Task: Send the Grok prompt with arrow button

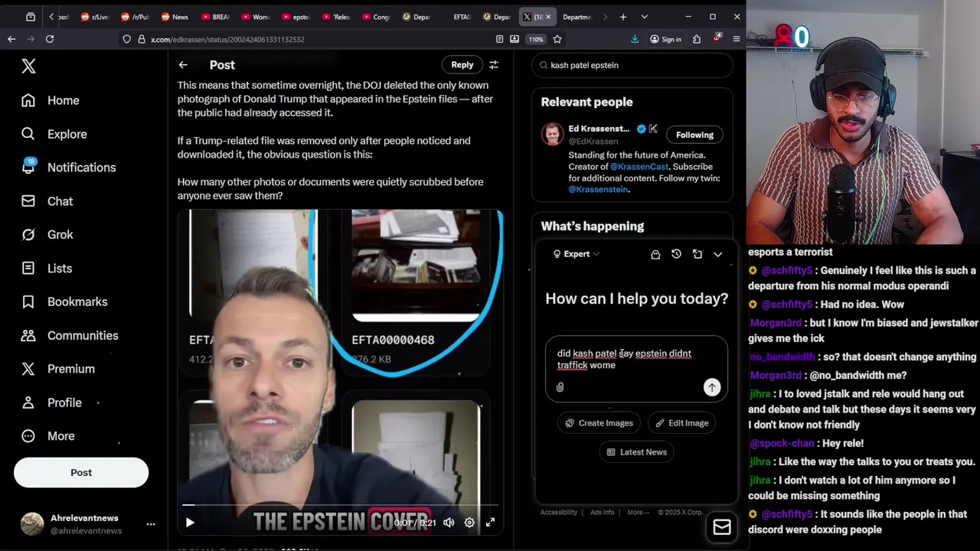Action: coord(712,387)
